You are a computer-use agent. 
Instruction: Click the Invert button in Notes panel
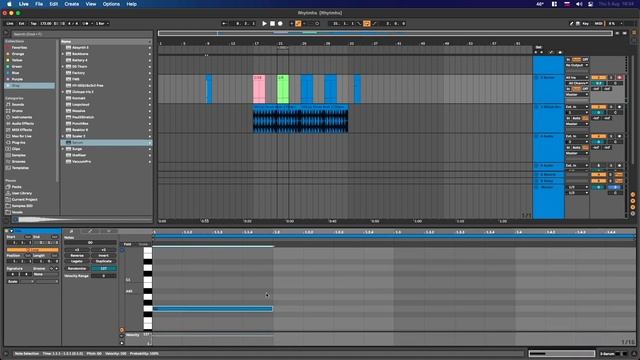103,256
